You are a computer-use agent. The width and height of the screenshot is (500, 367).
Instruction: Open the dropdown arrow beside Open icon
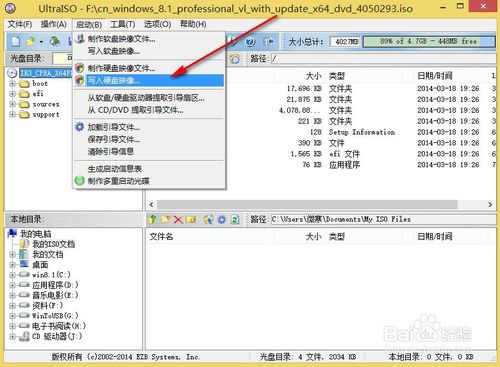pos(41,42)
